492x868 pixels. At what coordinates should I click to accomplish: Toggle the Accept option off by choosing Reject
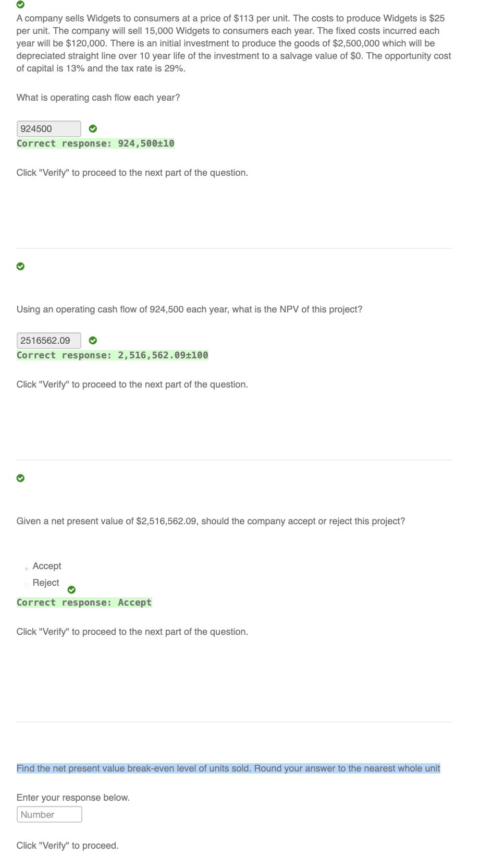pos(26,585)
